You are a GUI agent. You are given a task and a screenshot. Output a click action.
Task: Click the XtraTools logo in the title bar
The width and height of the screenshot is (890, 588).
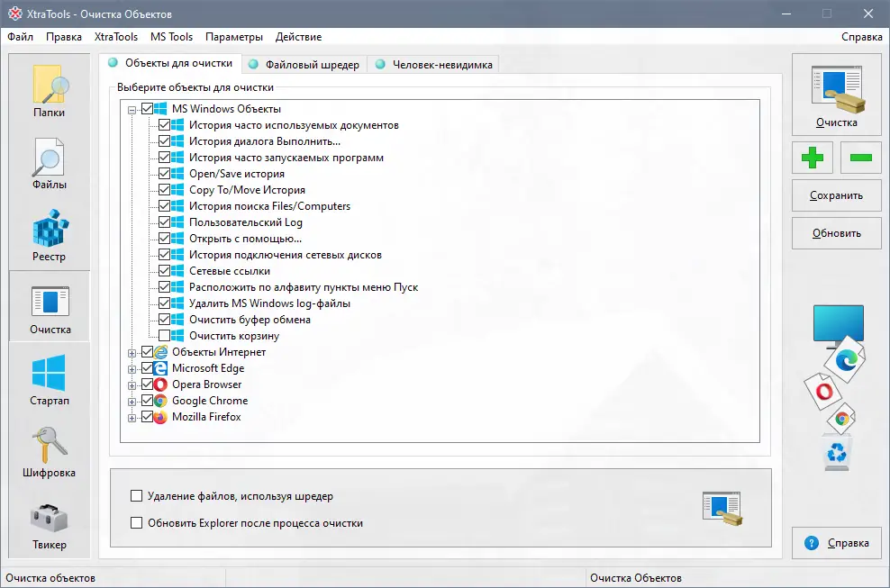(x=14, y=14)
